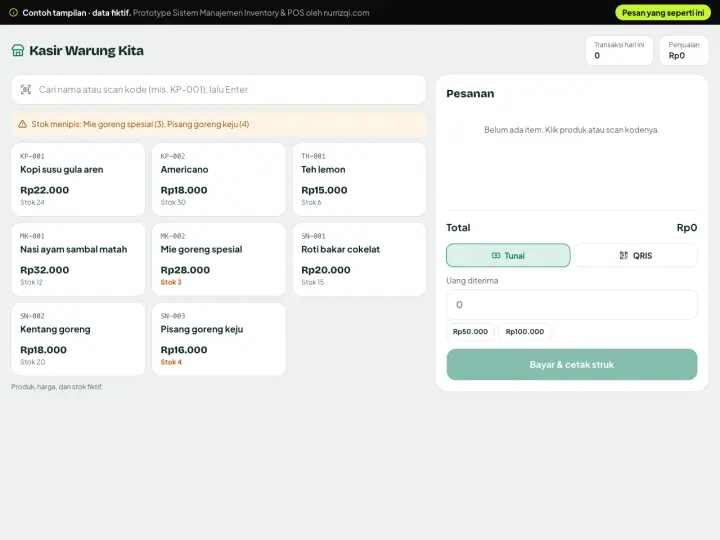Click 'Contoh tampilan - data fiktif' banner text
Screen dimensions: 720x540
coord(76,13)
